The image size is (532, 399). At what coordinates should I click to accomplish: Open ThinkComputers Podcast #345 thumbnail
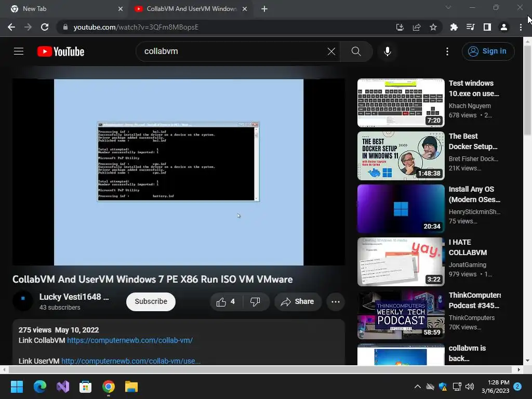point(401,314)
